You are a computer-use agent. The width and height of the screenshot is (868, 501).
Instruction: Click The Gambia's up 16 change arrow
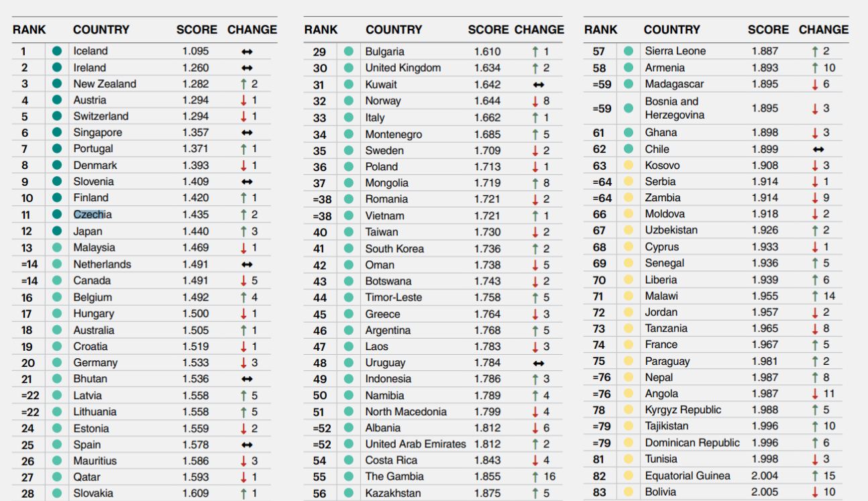(535, 477)
